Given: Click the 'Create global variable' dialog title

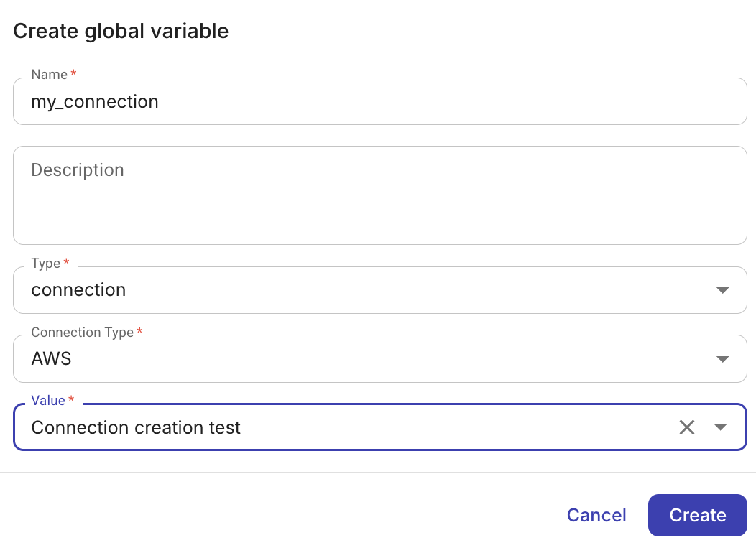Looking at the screenshot, I should (120, 31).
